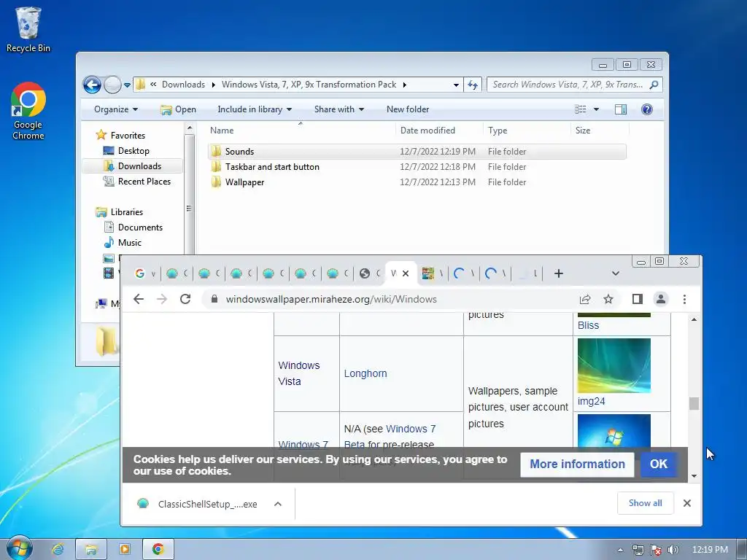Sort files by Date modified column

[439, 130]
